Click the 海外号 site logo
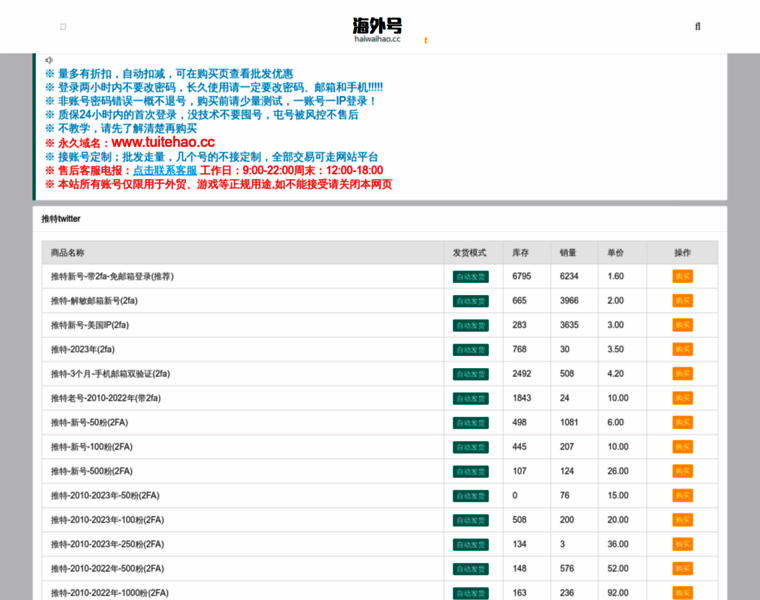The height and width of the screenshot is (600, 760). (x=377, y=29)
